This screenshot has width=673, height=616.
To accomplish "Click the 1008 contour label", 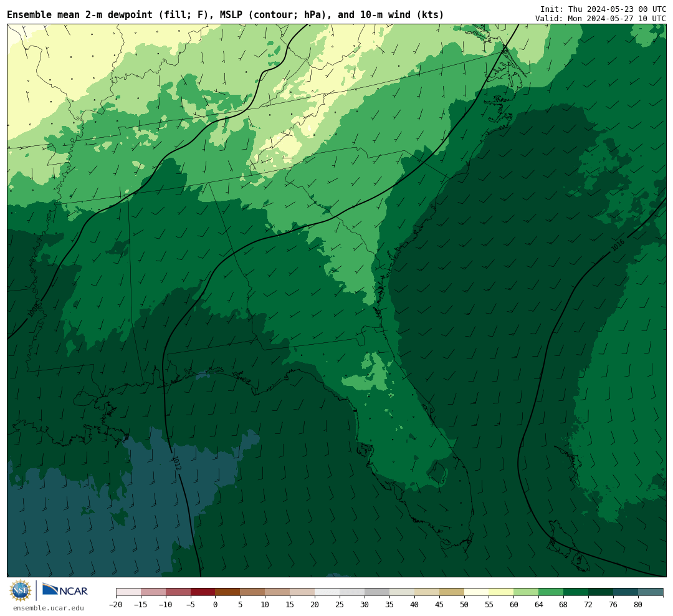I will [x=33, y=309].
